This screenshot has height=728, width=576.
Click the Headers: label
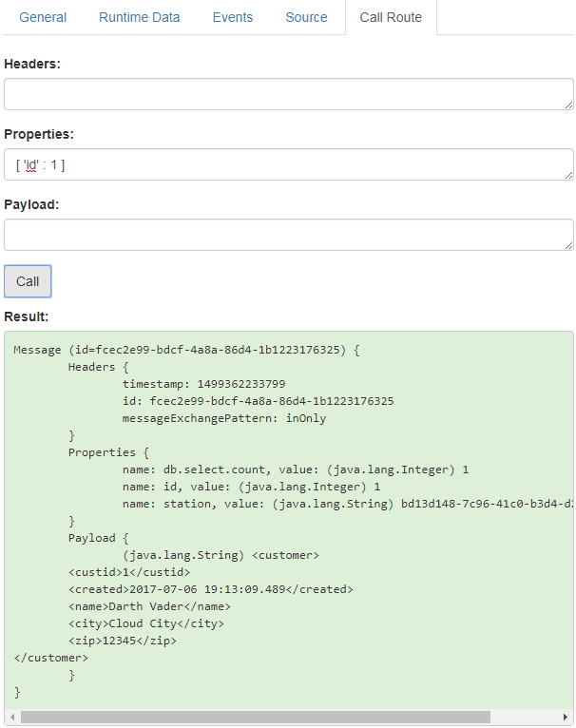32,64
